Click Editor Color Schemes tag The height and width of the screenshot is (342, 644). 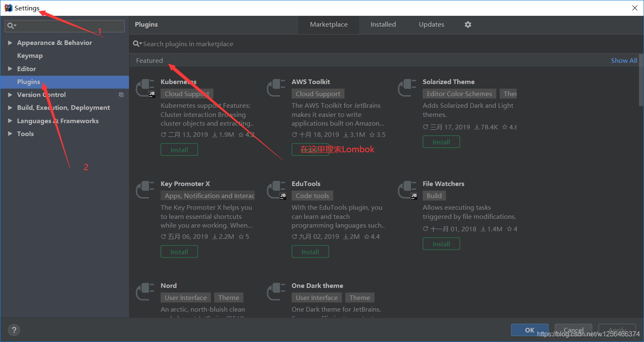(x=459, y=94)
